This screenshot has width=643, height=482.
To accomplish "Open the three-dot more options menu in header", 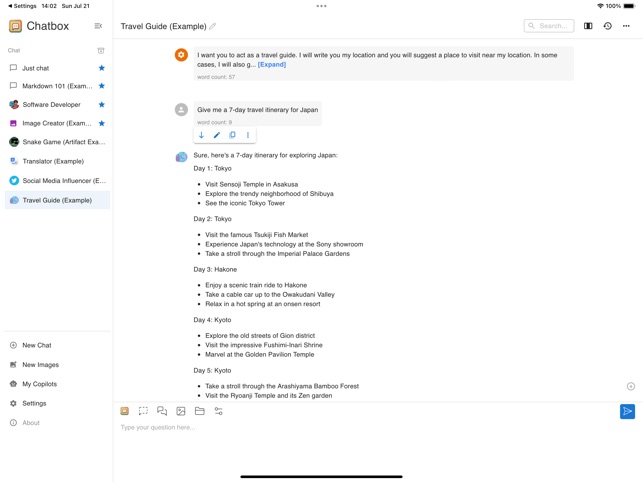I will [x=626, y=26].
